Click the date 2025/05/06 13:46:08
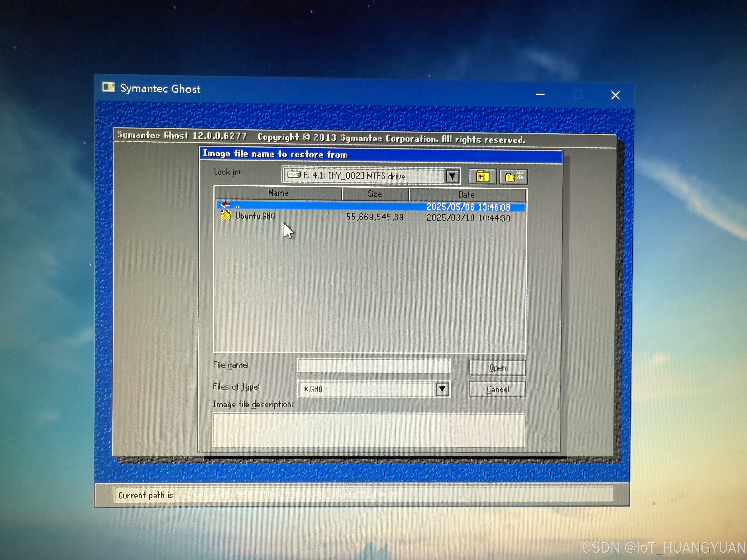 (x=468, y=207)
